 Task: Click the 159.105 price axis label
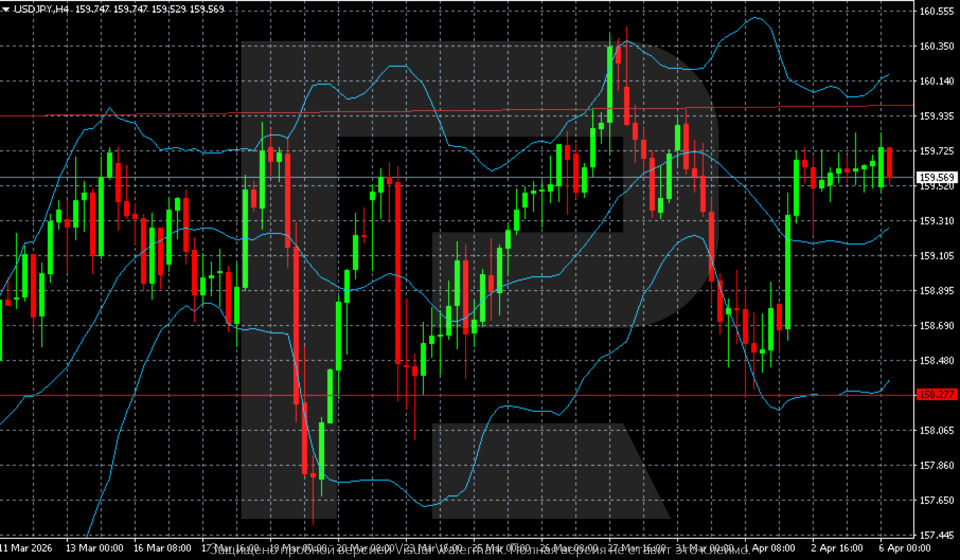coord(935,256)
